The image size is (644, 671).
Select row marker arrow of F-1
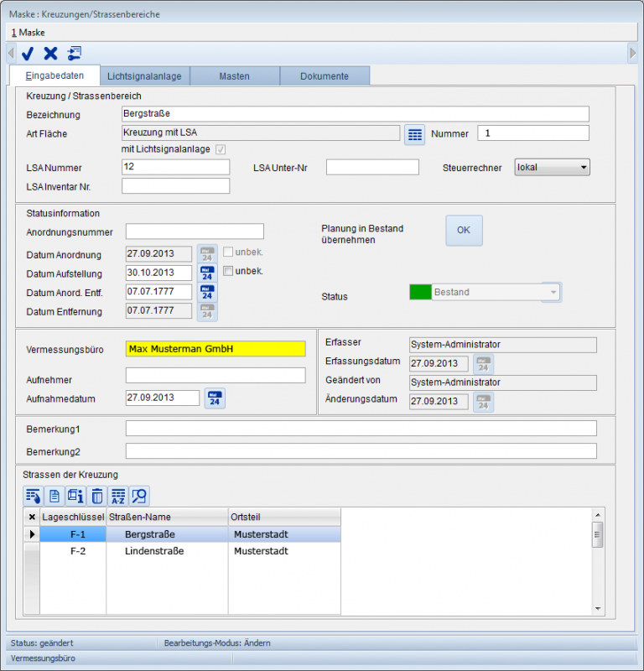32,534
